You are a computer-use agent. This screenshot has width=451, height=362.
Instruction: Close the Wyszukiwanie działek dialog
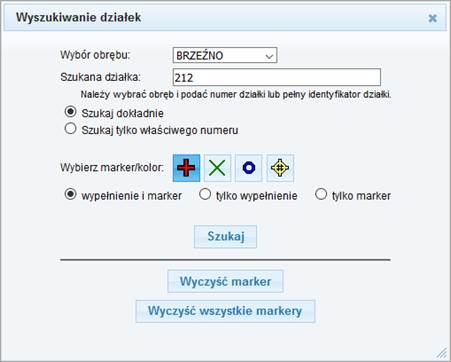(x=432, y=18)
